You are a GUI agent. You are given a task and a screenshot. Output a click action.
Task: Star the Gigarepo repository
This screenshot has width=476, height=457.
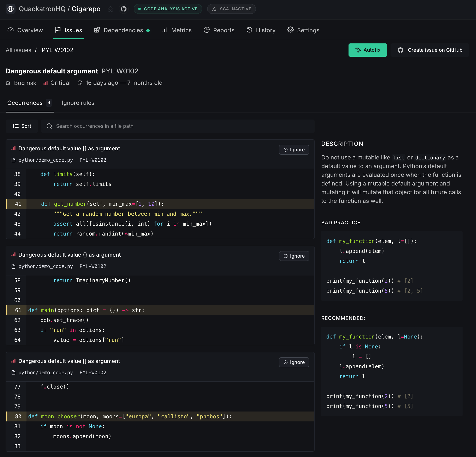111,9
